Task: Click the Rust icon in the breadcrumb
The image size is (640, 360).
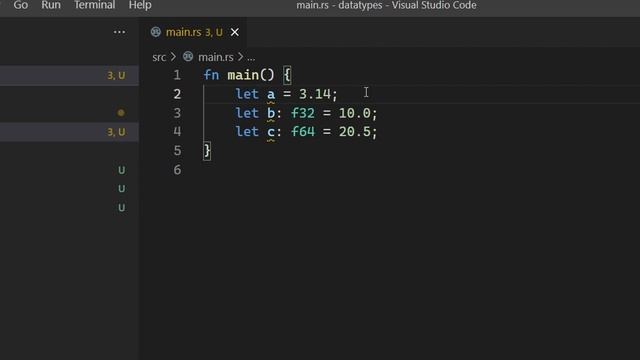Action: pos(188,57)
